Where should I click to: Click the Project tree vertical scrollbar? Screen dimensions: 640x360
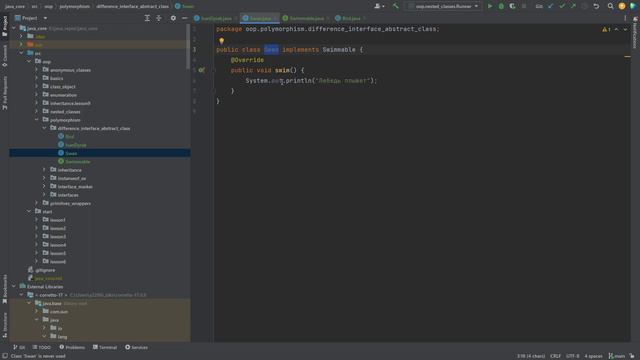(188, 47)
